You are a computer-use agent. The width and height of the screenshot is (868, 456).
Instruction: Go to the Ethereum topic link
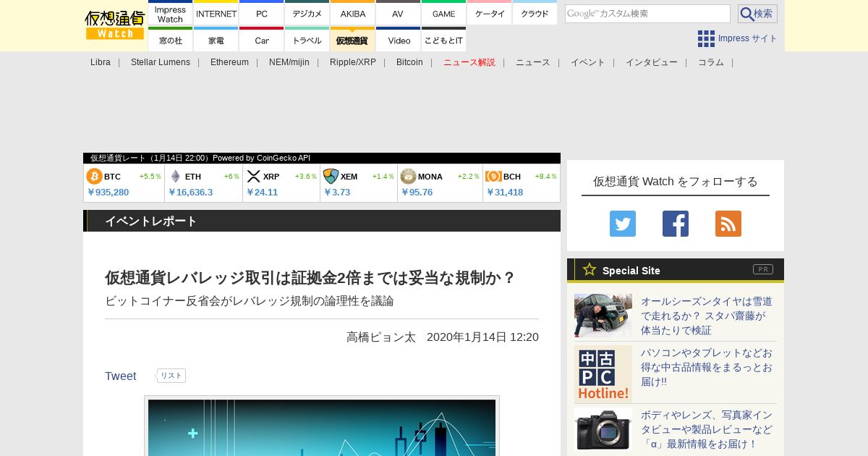click(229, 62)
